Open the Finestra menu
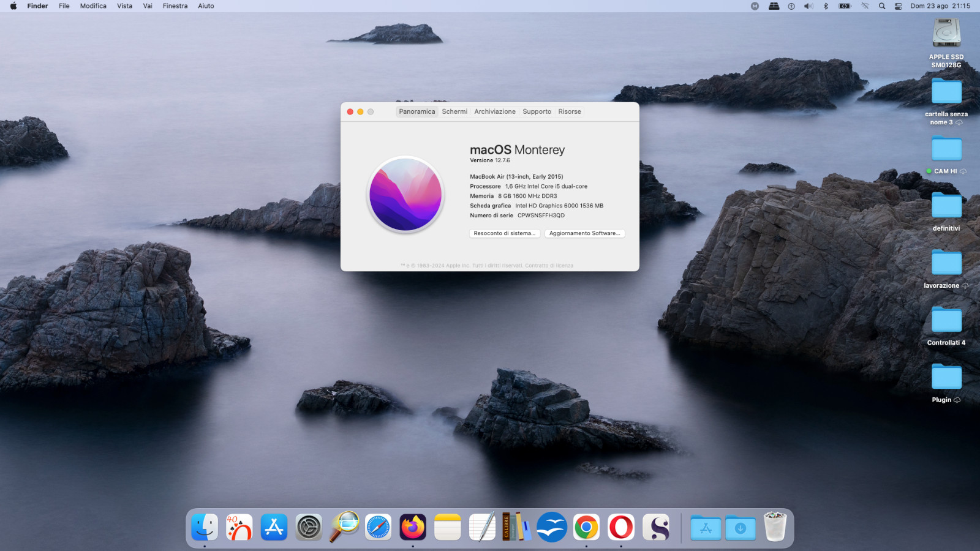 click(175, 6)
